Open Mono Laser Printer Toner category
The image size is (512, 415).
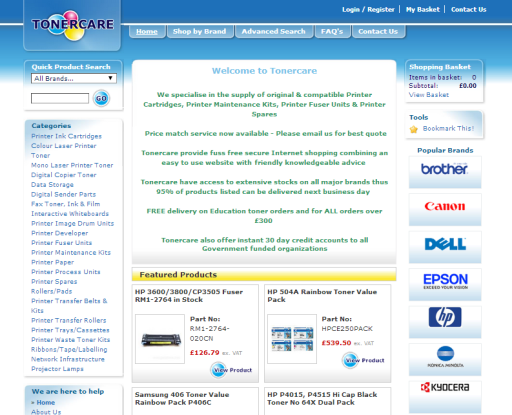click(72, 165)
